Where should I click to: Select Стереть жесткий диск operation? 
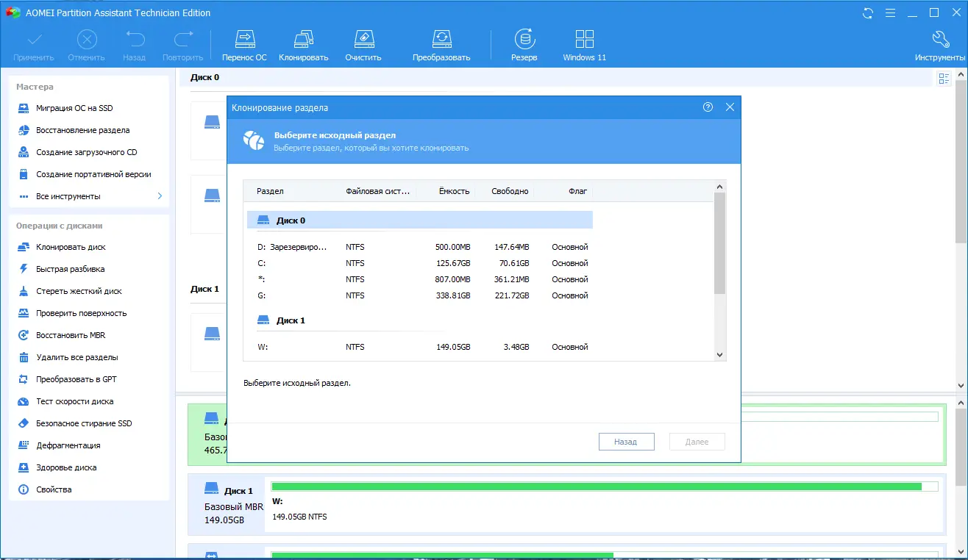tap(79, 291)
